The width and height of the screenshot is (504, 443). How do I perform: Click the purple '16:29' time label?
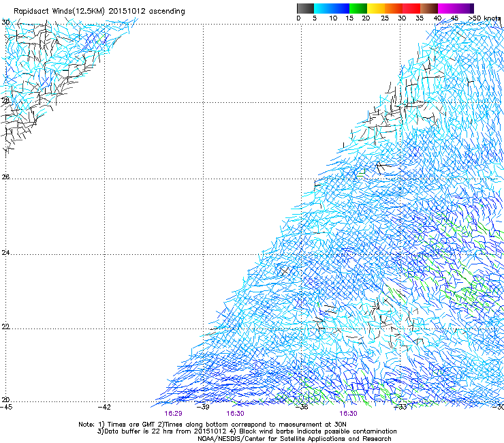173,414
